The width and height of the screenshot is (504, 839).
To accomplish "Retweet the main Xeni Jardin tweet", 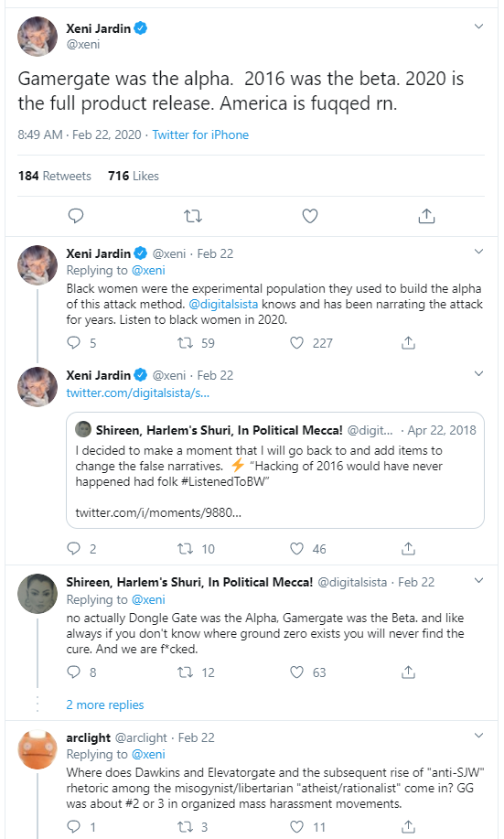I will coord(193,216).
